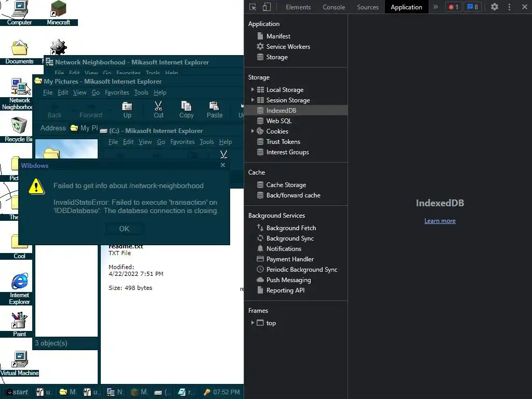The width and height of the screenshot is (532, 399).
Task: Launch Internet Explorer from desktop
Action: pos(19,288)
